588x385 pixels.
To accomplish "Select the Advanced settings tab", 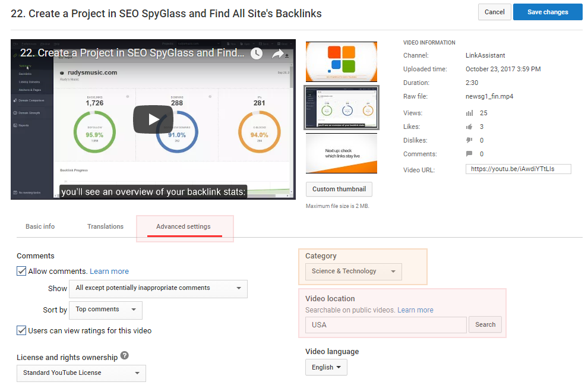I will point(184,226).
